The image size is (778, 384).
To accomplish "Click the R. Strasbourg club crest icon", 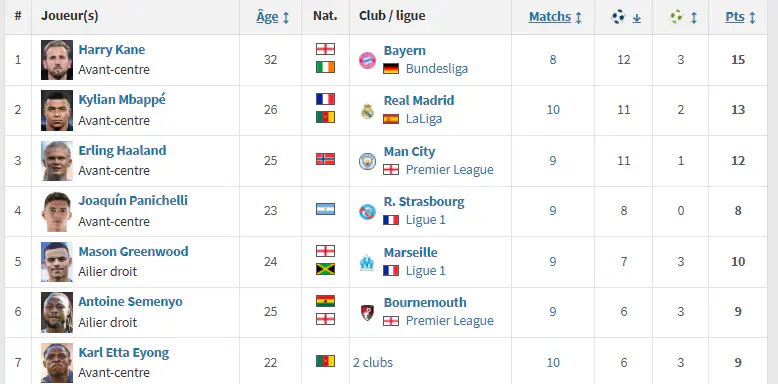I will 367,212.
